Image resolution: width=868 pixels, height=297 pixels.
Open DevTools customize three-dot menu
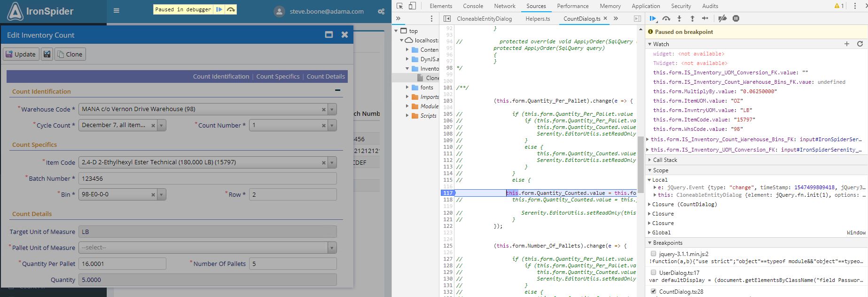tap(855, 6)
